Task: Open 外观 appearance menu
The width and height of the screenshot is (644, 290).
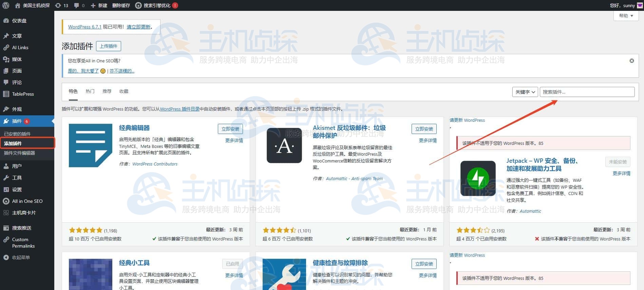Action: 27,109
